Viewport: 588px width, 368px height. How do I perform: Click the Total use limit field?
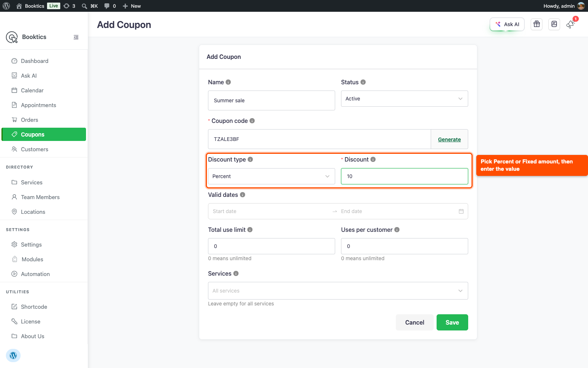pyautogui.click(x=272, y=246)
